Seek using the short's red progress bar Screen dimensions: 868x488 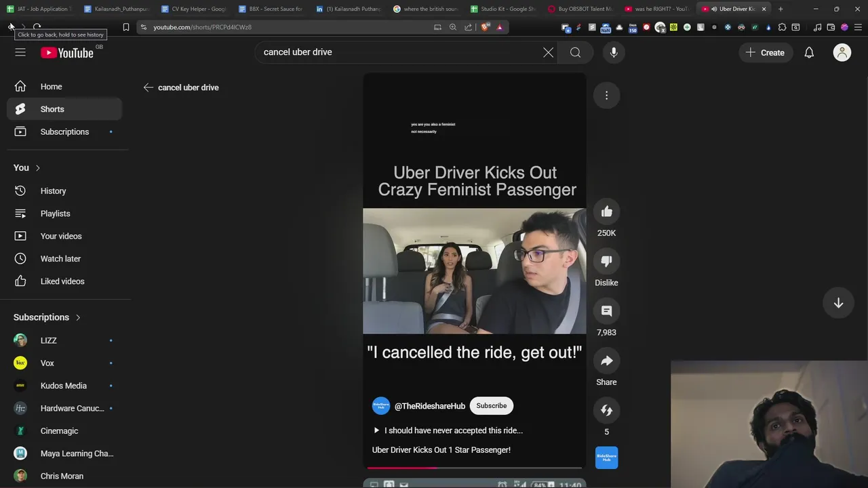(x=475, y=467)
